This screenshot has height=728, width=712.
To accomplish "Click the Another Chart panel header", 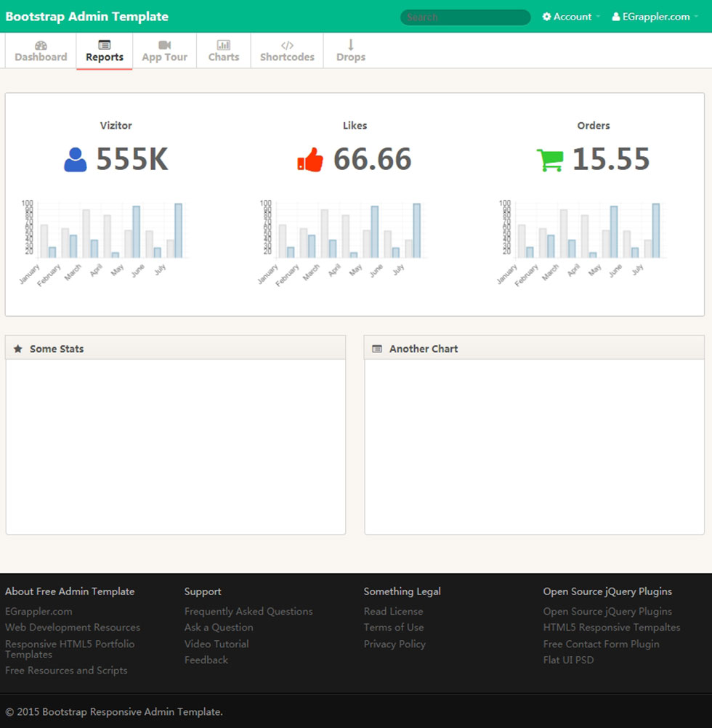I will (x=534, y=348).
